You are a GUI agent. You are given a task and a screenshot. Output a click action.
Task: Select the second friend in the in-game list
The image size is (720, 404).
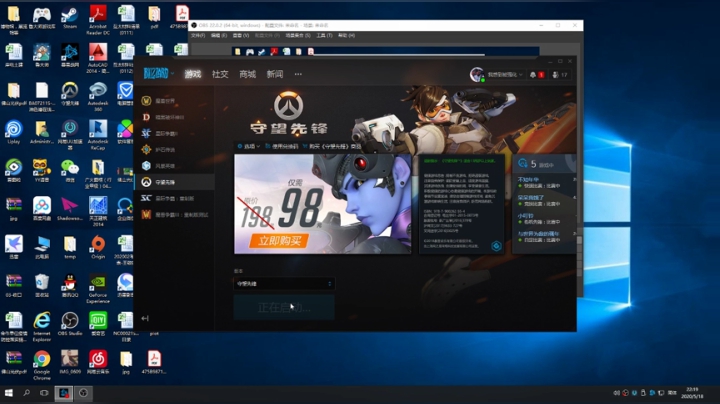tap(545, 201)
